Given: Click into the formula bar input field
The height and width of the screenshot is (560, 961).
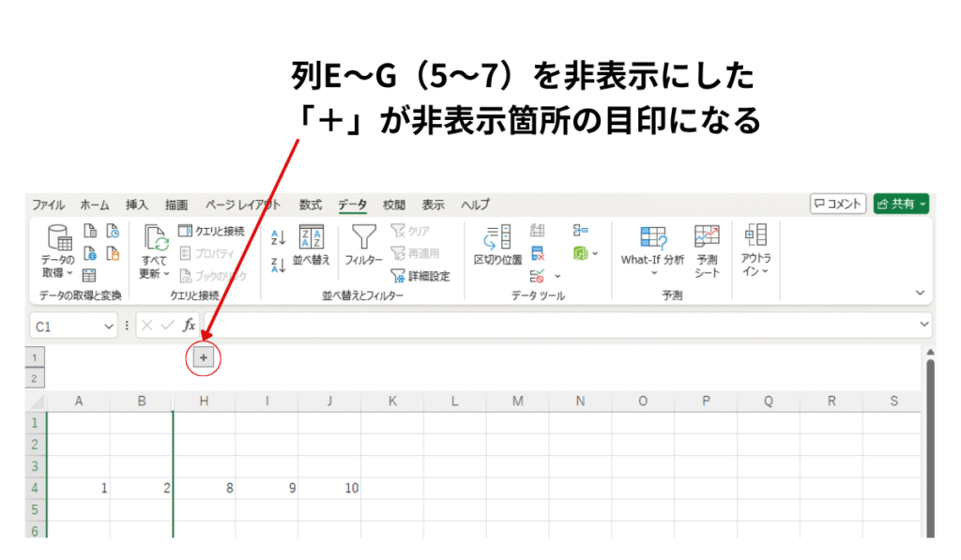Looking at the screenshot, I should 563,325.
